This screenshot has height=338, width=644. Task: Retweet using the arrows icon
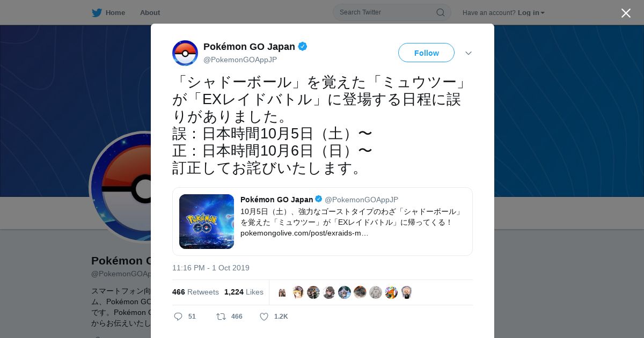[221, 317]
